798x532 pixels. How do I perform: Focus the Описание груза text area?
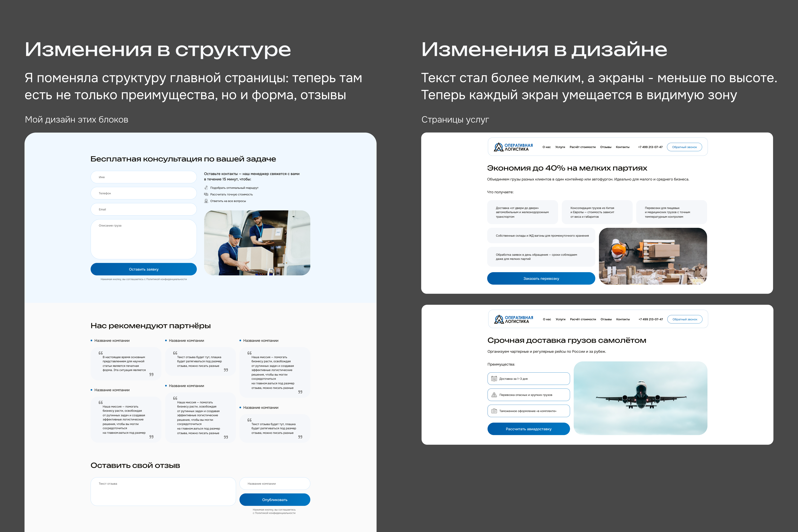point(144,239)
